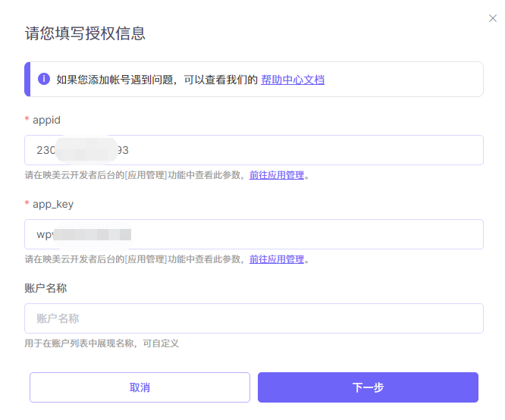This screenshot has width=505, height=420.
Task: Click the 请您填写授权信息 dialog title
Action: pyautogui.click(x=85, y=33)
